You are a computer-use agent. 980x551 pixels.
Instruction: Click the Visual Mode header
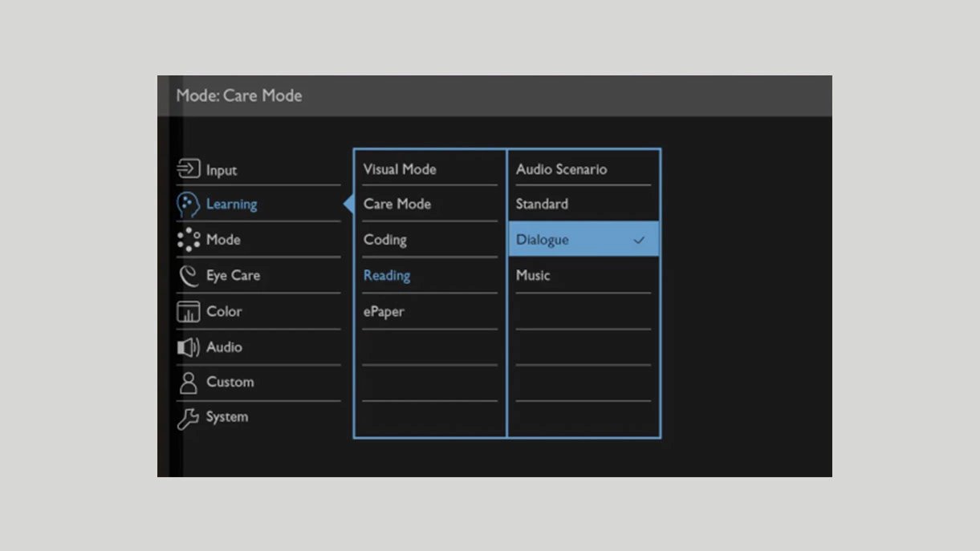[x=400, y=169]
